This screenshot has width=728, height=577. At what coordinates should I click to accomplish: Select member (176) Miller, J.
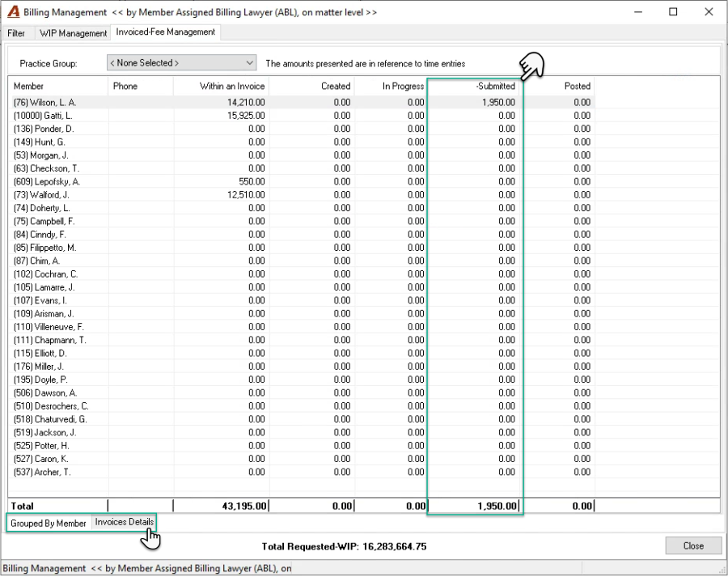click(39, 367)
